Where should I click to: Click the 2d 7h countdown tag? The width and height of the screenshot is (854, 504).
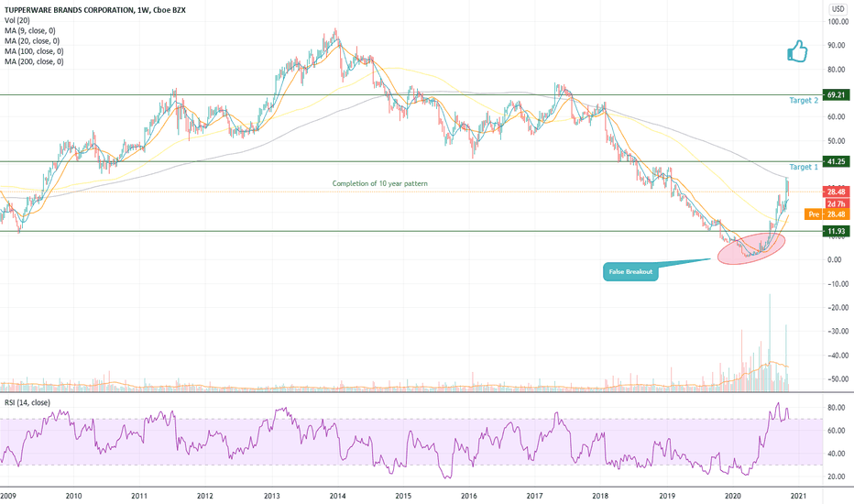(836, 203)
